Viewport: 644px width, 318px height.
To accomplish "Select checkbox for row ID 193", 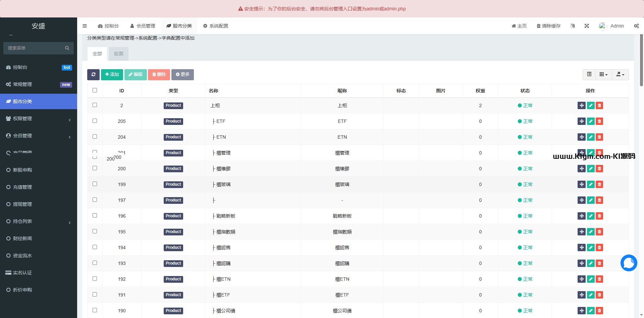I will point(95,263).
